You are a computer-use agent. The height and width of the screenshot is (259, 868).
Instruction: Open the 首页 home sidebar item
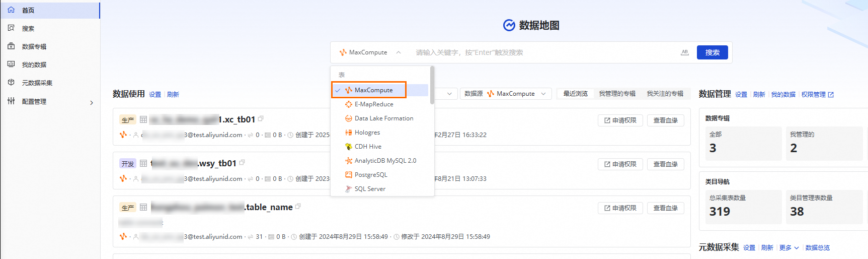[x=50, y=10]
